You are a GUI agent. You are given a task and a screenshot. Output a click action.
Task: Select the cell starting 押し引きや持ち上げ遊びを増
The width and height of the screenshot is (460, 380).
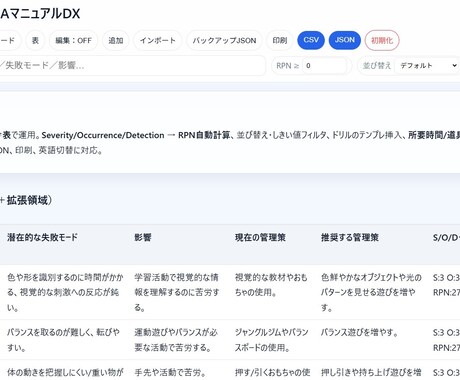pos(371,373)
